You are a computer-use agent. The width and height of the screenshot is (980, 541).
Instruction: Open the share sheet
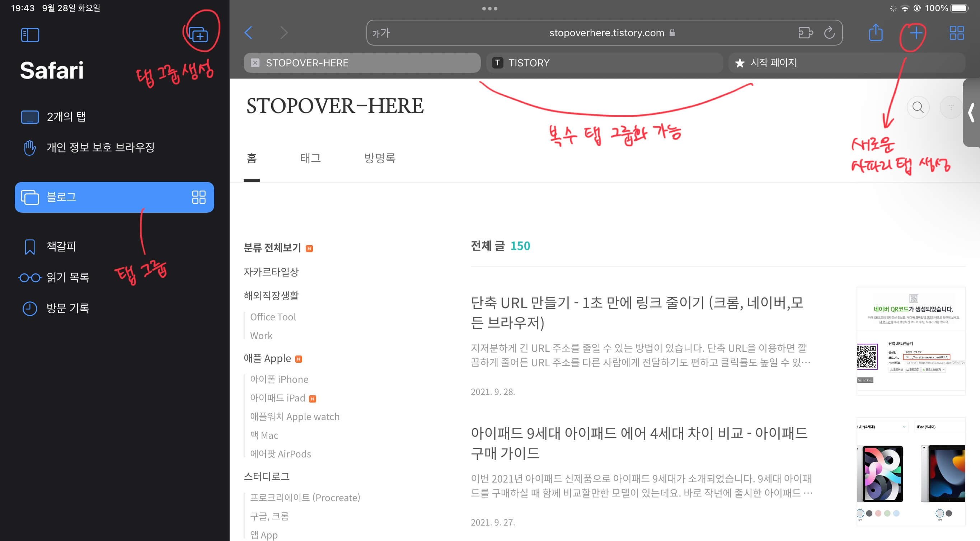pos(875,33)
